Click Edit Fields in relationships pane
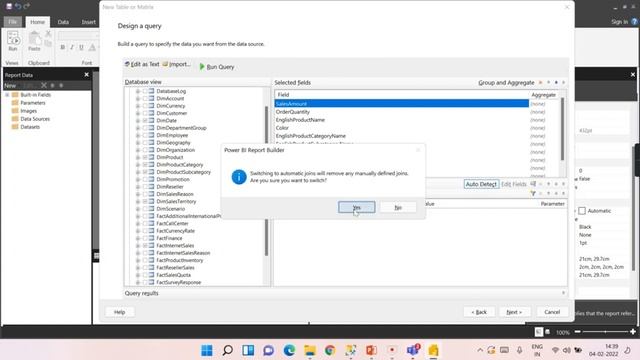640x360 pixels. click(513, 184)
